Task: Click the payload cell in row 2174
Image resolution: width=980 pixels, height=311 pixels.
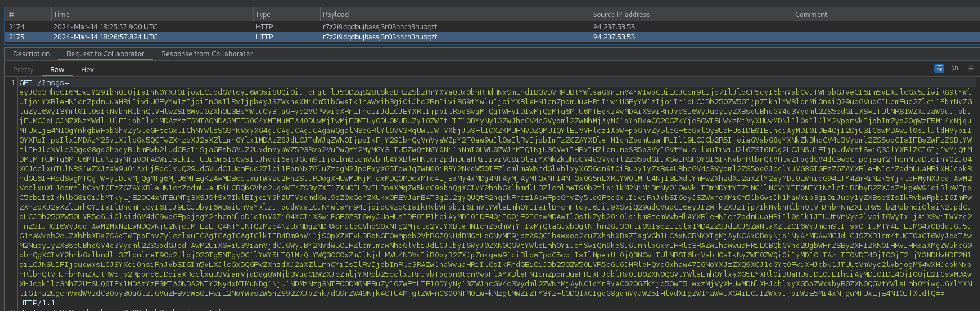Action: [380, 26]
